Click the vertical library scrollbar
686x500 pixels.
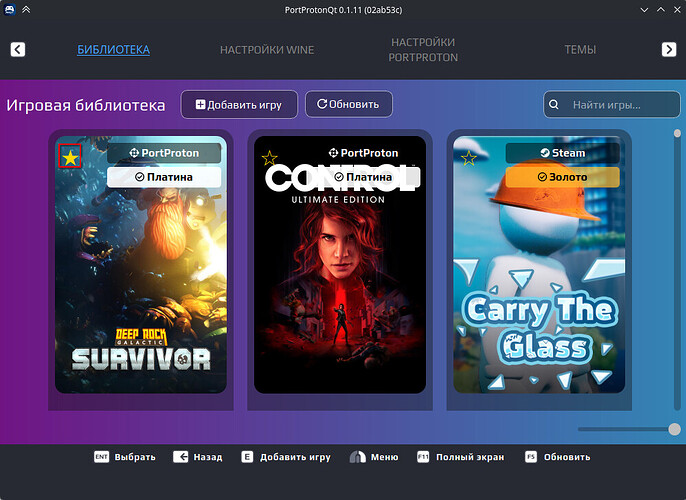coord(677,269)
